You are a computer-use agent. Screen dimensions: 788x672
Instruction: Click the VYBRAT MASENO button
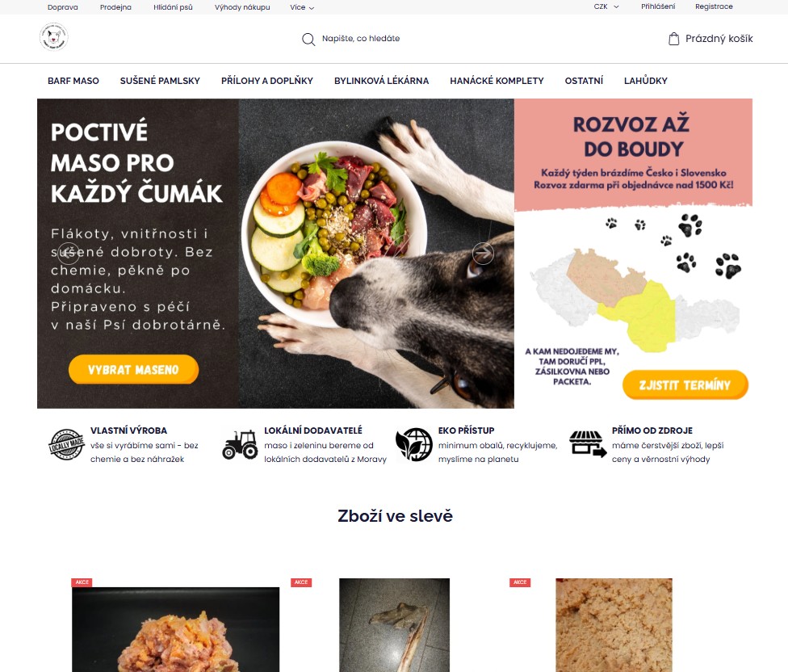click(134, 369)
